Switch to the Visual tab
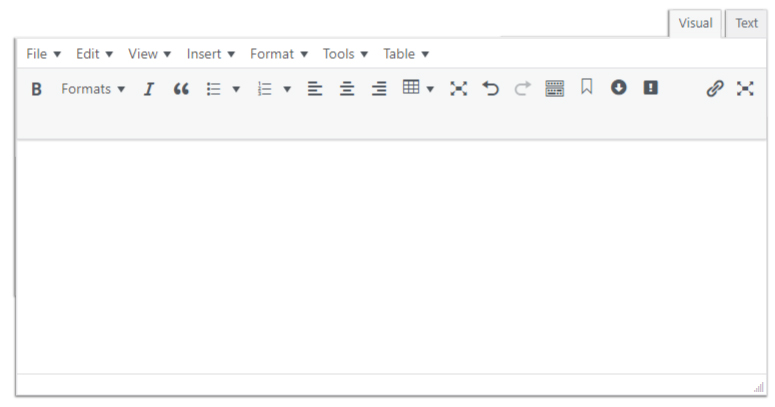Image resolution: width=775 pixels, height=407 pixels. pyautogui.click(x=695, y=24)
